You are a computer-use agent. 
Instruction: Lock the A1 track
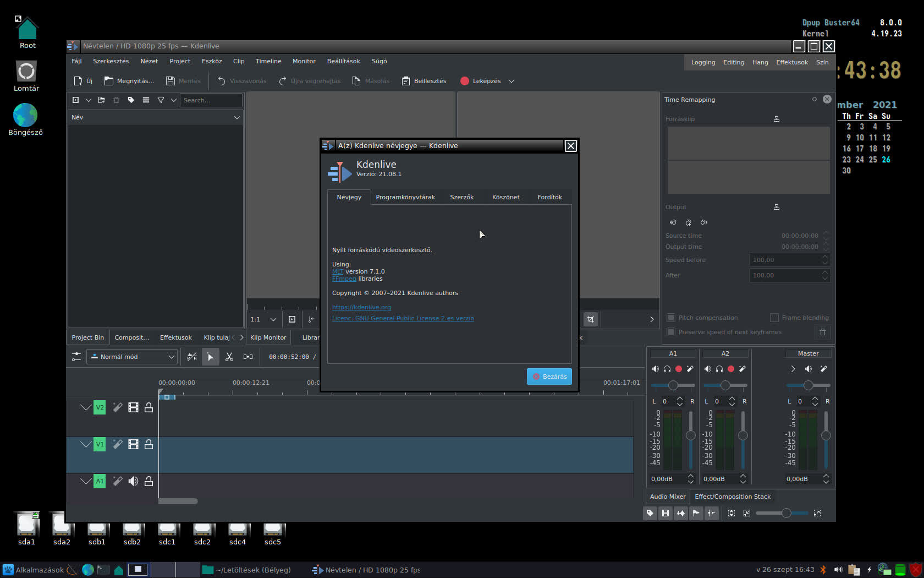click(148, 481)
